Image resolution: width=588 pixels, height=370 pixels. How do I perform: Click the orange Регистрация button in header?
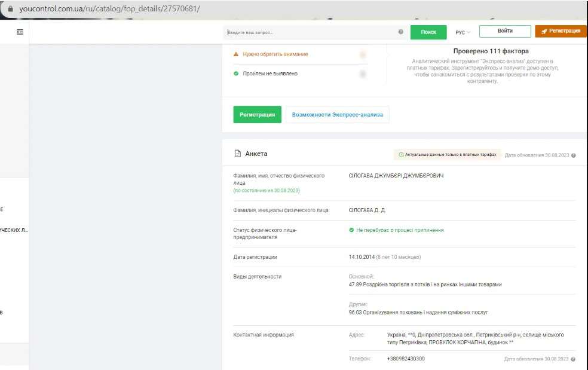[x=561, y=31]
